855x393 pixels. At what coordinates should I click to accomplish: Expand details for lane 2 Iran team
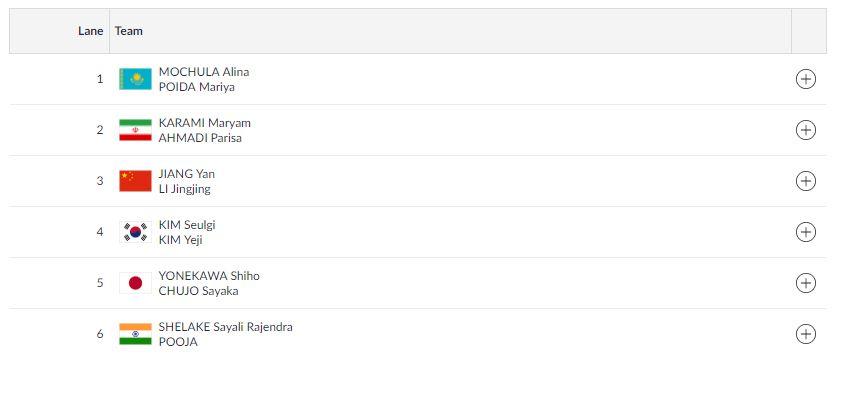pos(805,130)
